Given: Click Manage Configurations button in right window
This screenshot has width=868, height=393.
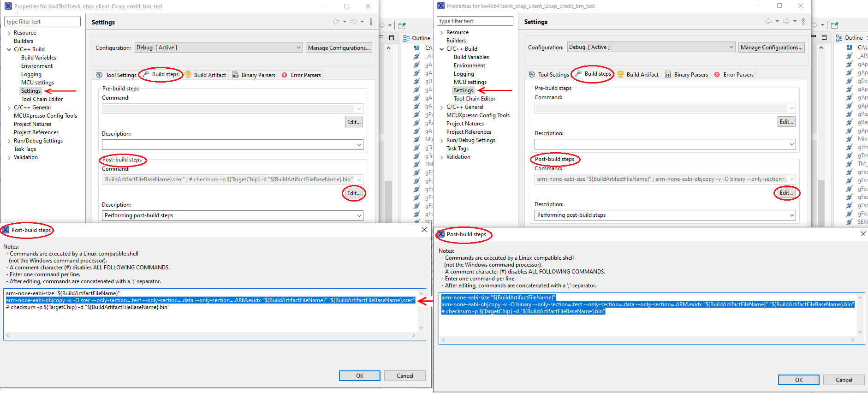Looking at the screenshot, I should pos(771,47).
